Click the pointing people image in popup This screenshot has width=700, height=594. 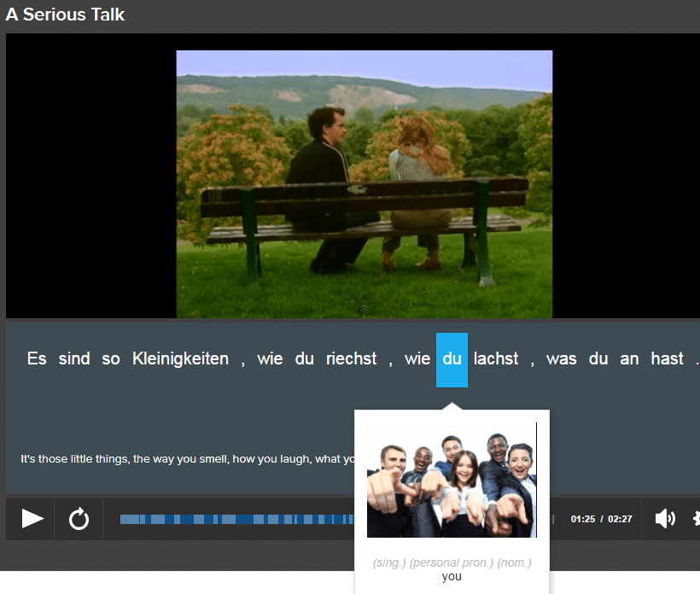tap(452, 480)
